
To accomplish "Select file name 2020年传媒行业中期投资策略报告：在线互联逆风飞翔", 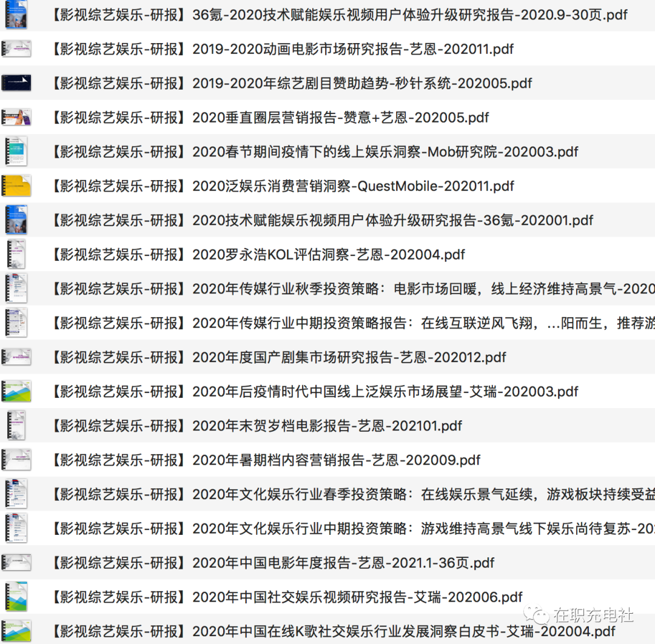I will [x=352, y=323].
